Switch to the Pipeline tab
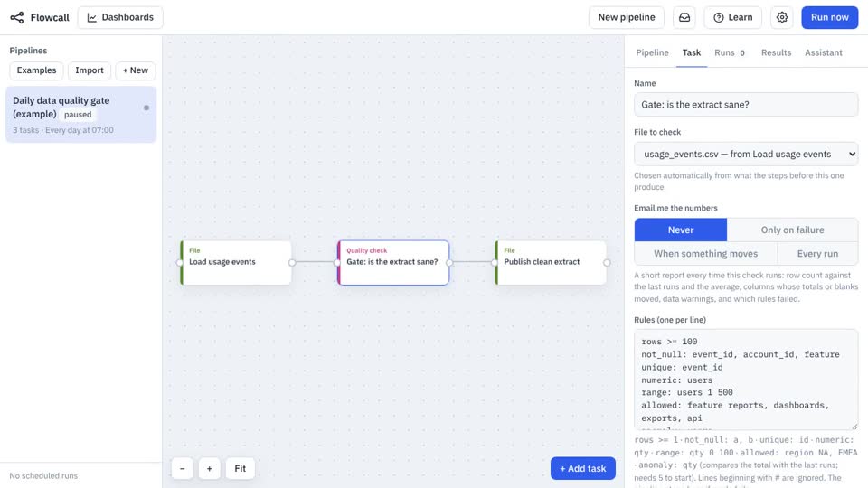868x488 pixels. (x=652, y=52)
